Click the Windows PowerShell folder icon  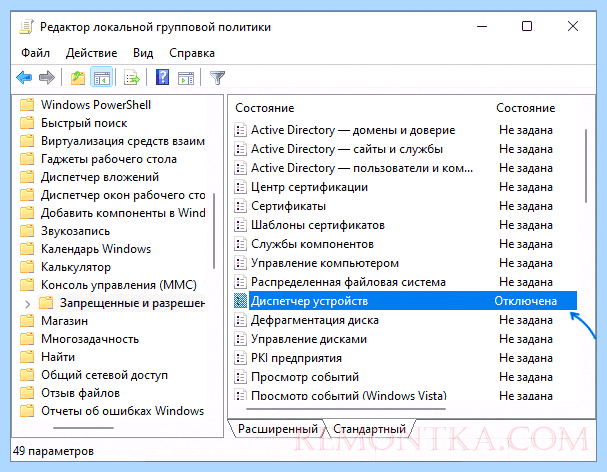pyautogui.click(x=27, y=105)
